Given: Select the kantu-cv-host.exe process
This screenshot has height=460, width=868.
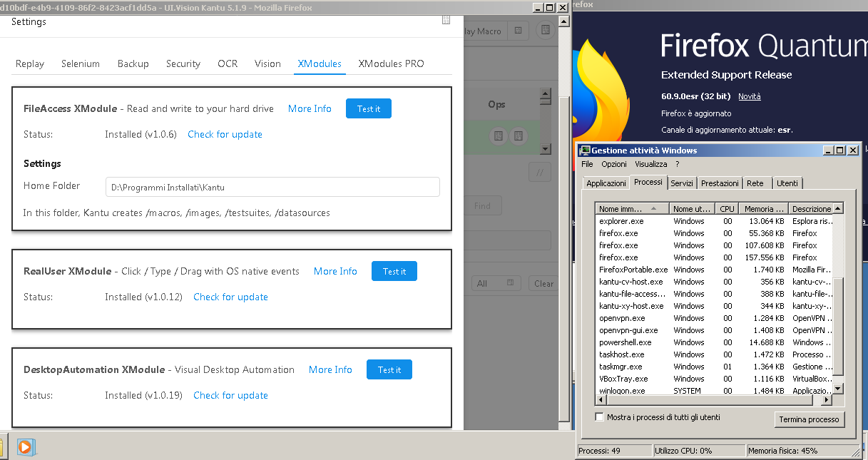Looking at the screenshot, I should point(715,282).
